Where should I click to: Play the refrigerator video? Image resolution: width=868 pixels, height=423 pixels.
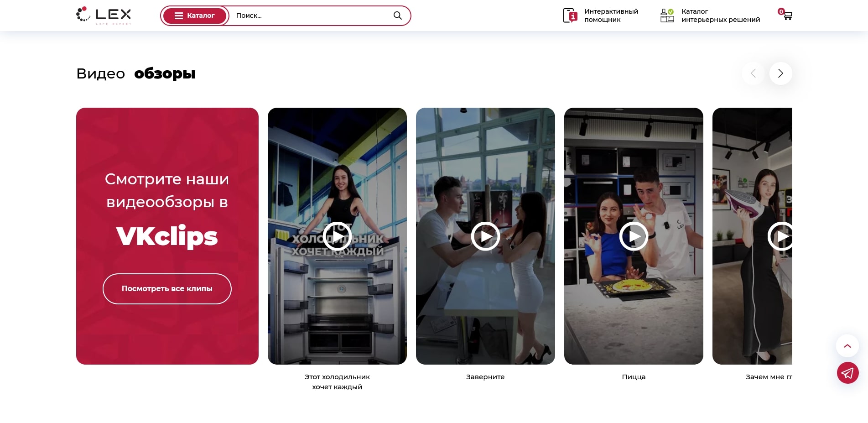tap(337, 236)
